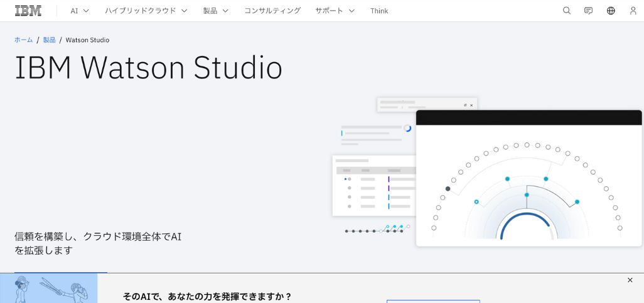The height and width of the screenshot is (303, 644).
Task: Open the user profile icon
Action: 633,11
